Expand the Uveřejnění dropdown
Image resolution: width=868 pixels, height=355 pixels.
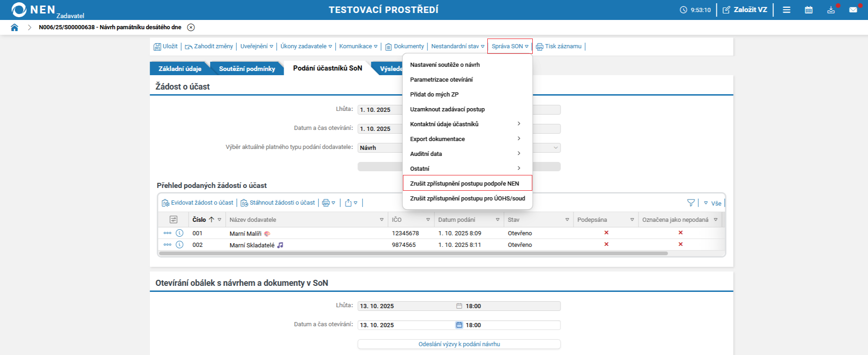(x=257, y=46)
